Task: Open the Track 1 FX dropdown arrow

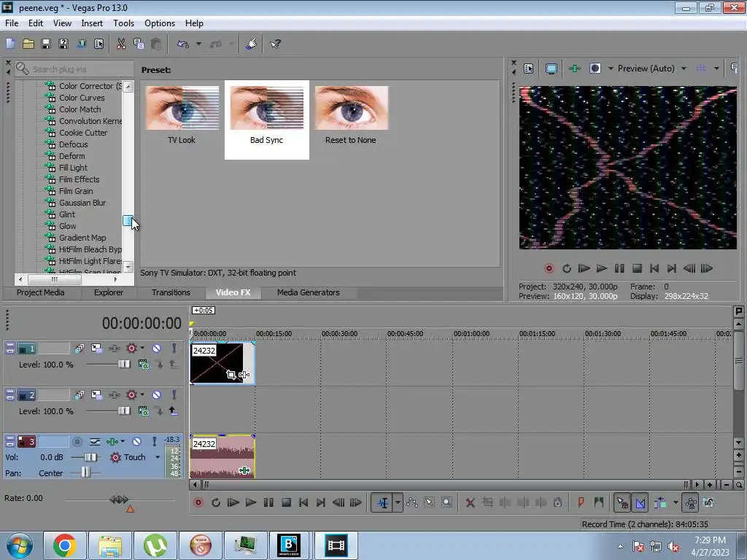Action: pos(142,349)
